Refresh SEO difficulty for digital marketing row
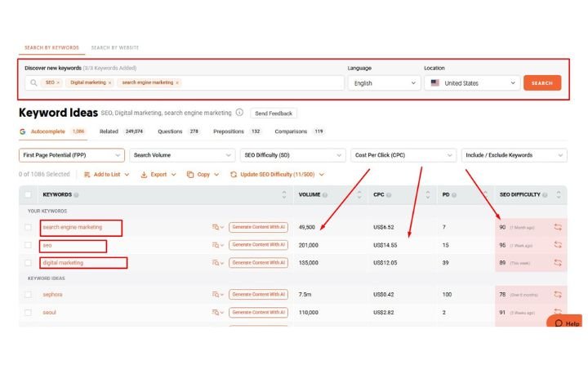Viewport: 588px width, 392px height. (558, 263)
